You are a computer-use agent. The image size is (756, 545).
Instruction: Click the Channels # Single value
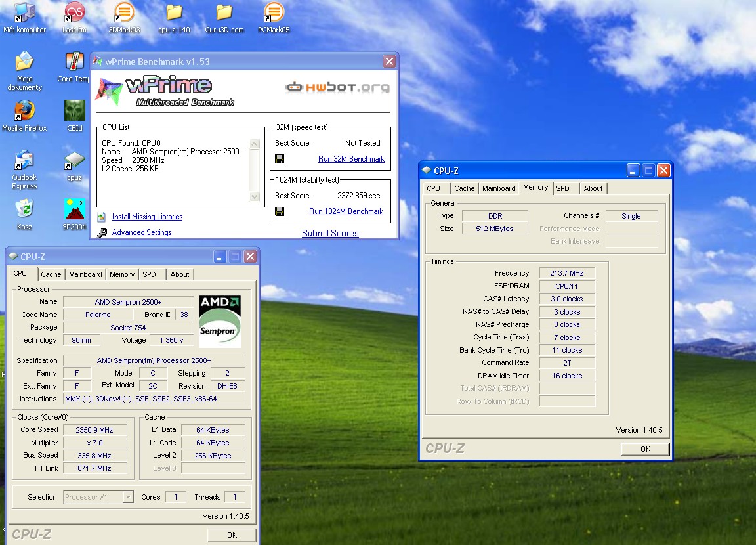coord(631,216)
